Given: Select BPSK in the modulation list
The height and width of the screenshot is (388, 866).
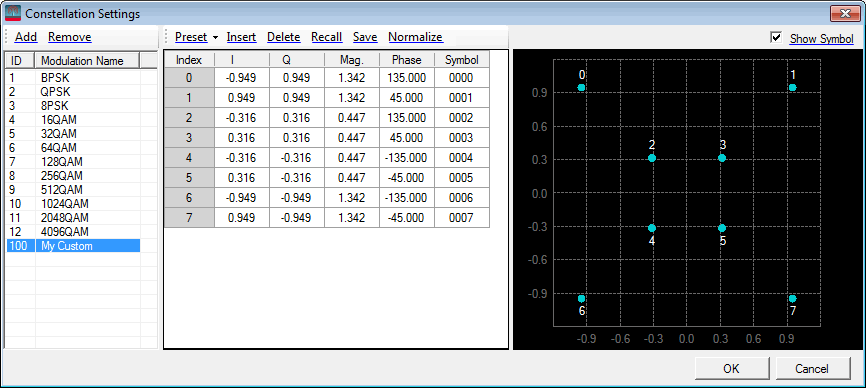Looking at the screenshot, I should pos(73,78).
